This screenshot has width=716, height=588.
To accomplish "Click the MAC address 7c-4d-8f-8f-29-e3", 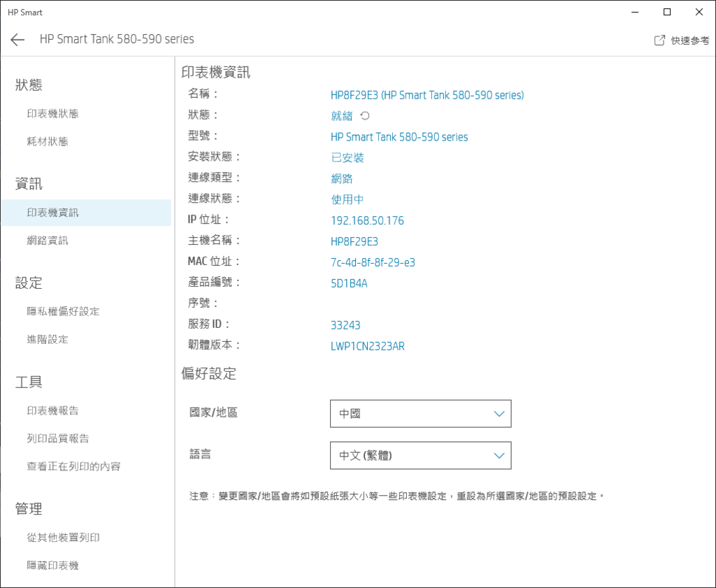I will click(373, 262).
